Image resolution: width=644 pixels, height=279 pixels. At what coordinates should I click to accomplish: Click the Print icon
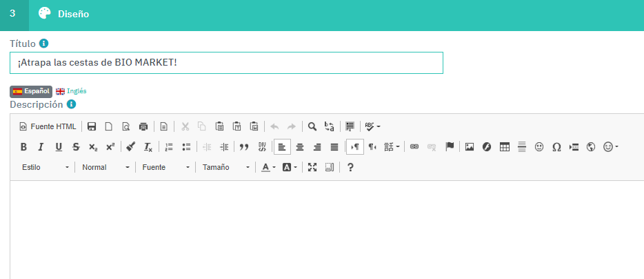point(143,126)
